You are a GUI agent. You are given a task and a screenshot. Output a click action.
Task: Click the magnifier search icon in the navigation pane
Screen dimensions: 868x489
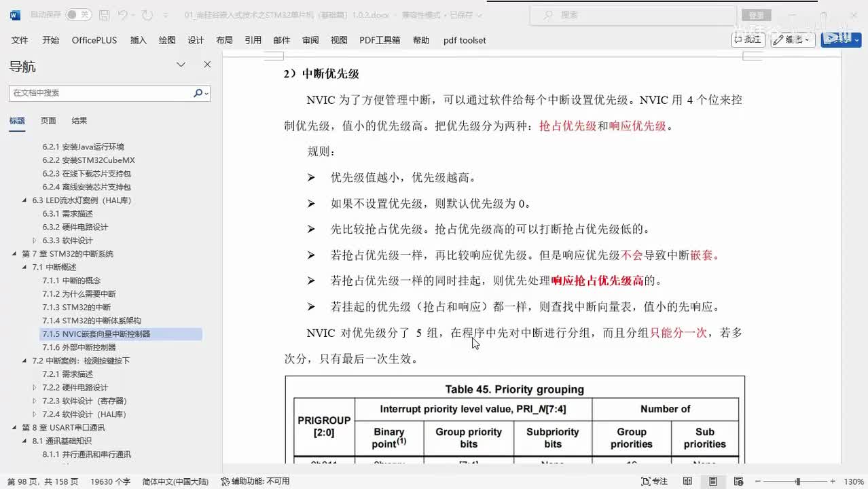pyautogui.click(x=198, y=92)
